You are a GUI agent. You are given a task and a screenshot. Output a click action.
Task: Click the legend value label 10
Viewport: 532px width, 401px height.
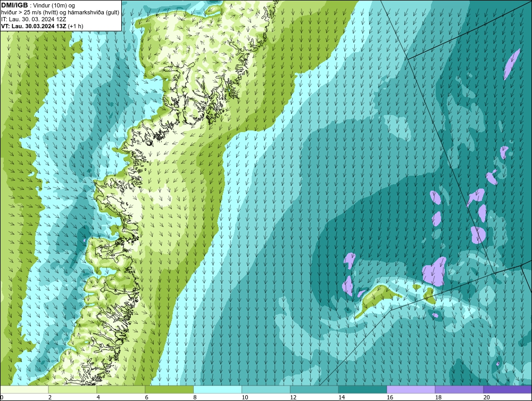tap(245, 397)
